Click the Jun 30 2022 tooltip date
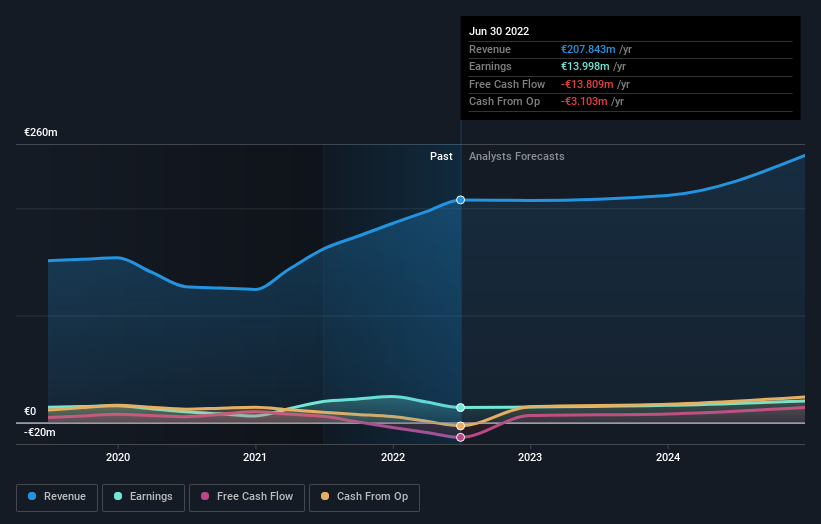821x524 pixels. [x=499, y=31]
